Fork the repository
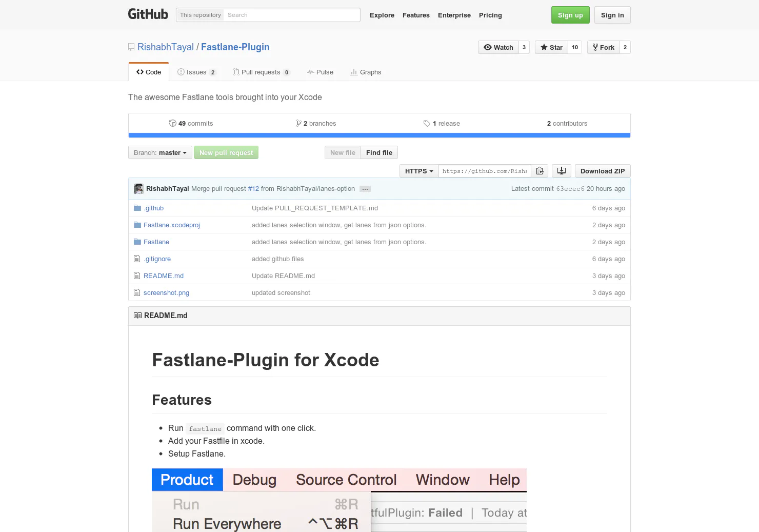The image size is (759, 532). [x=604, y=47]
